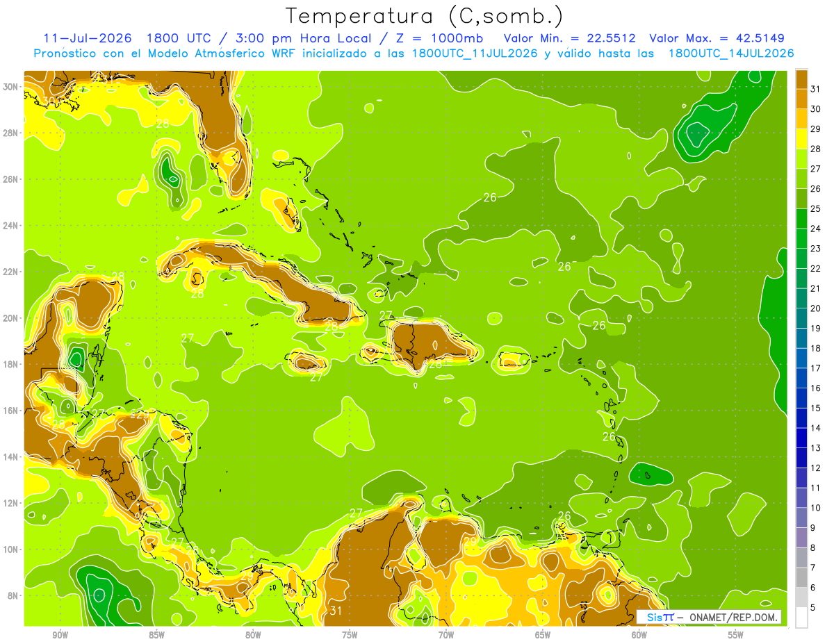Click the '17' label on the color scale
Viewport: 834px width, 644px height.
816,368
